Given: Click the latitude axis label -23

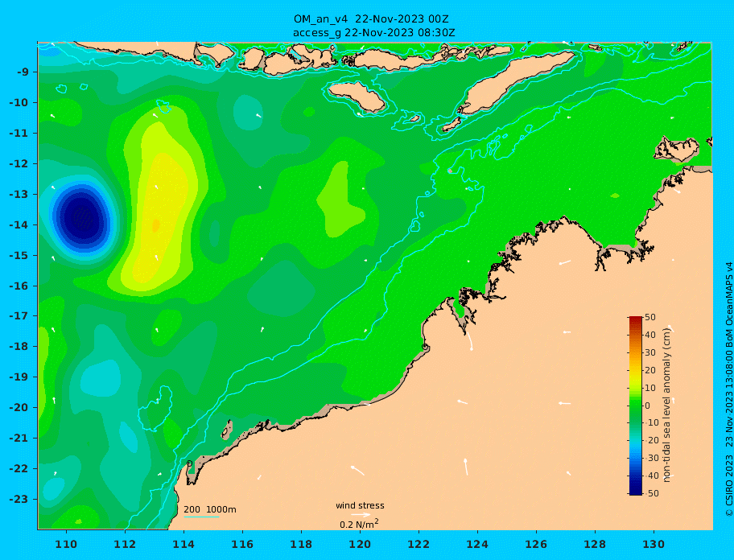Looking at the screenshot, I should tap(19, 499).
